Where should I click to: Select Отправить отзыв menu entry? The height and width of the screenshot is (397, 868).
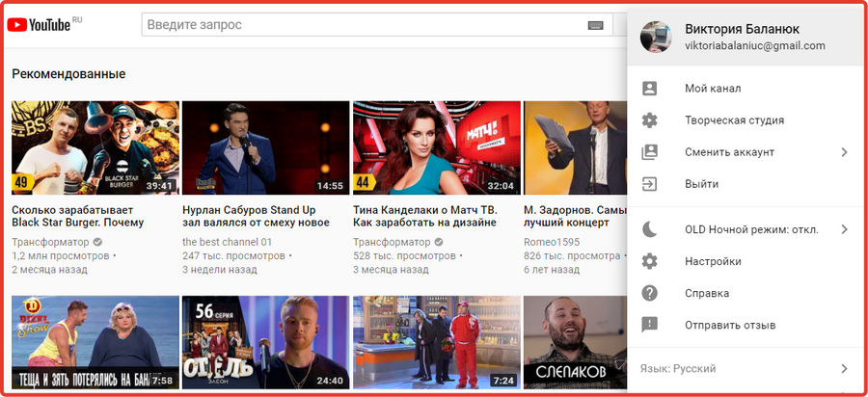click(x=746, y=325)
